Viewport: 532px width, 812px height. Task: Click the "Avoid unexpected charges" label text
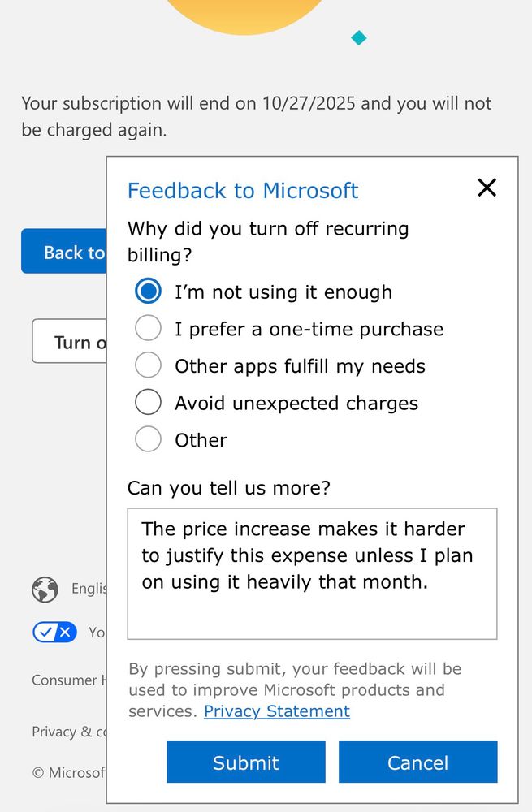point(296,404)
